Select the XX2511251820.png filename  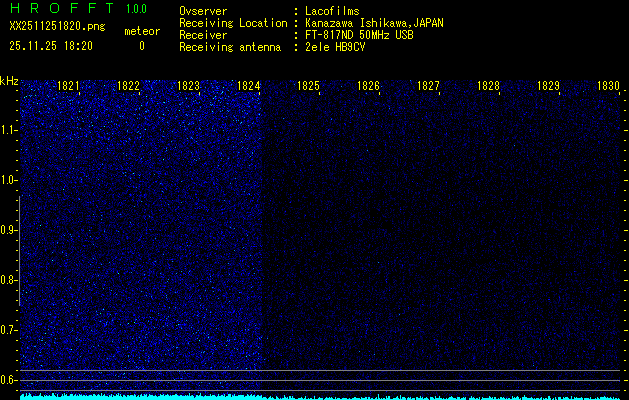click(55, 27)
